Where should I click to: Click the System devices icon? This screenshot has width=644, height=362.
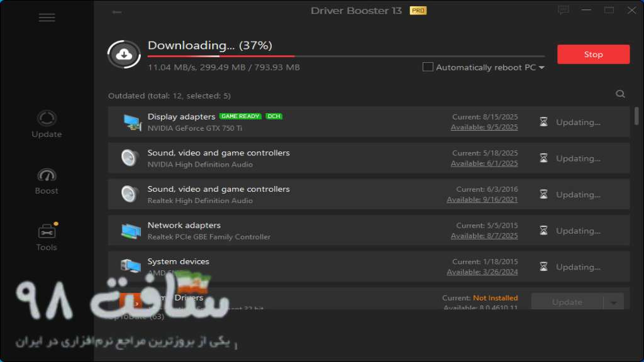click(131, 266)
